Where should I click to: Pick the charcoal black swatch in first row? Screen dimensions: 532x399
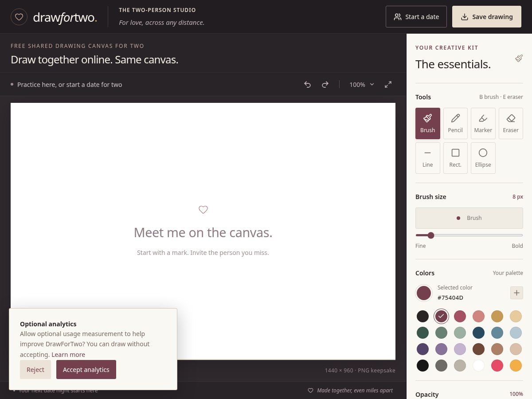tap(423, 316)
